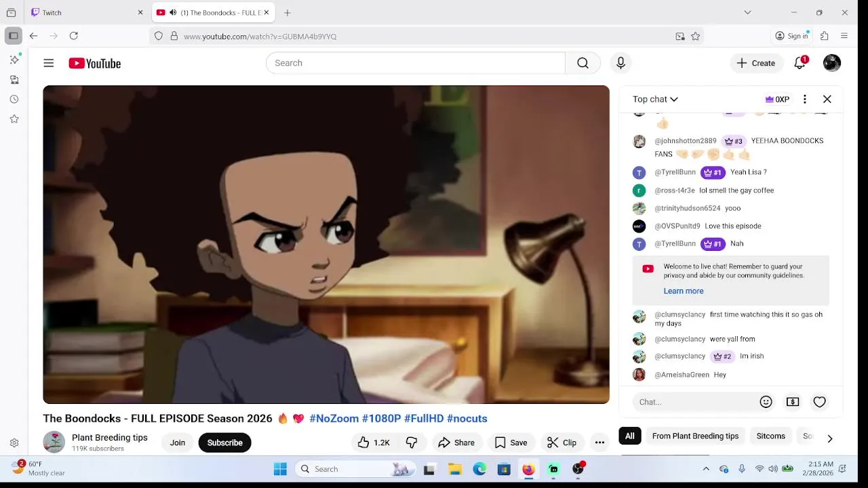Open more actions ellipsis under video
The height and width of the screenshot is (488, 868).
click(599, 443)
